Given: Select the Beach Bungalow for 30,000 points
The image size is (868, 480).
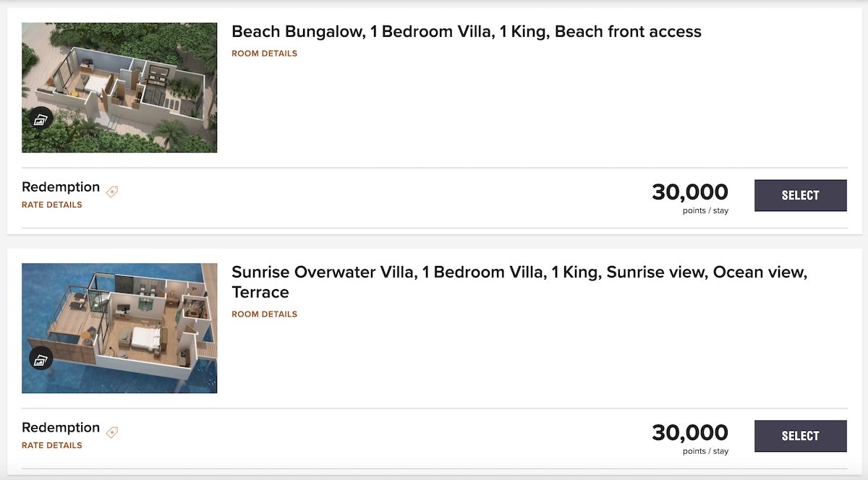Looking at the screenshot, I should tap(801, 195).
